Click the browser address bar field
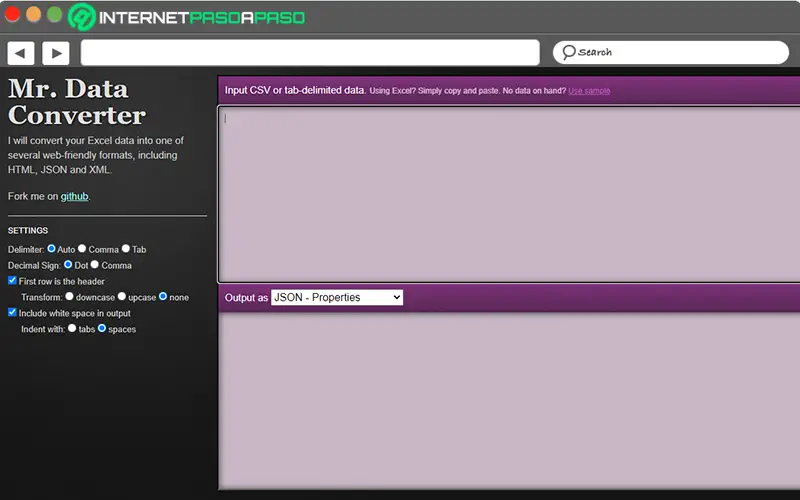The height and width of the screenshot is (500, 800). [x=310, y=53]
